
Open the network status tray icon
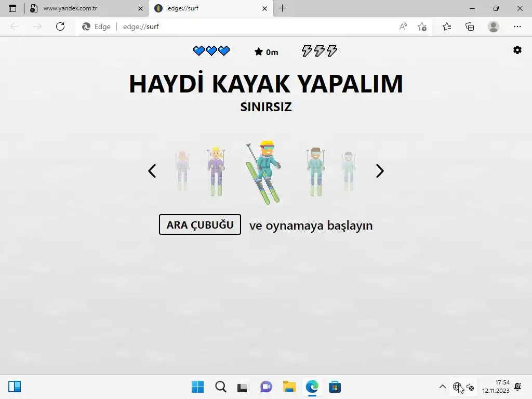pos(457,387)
